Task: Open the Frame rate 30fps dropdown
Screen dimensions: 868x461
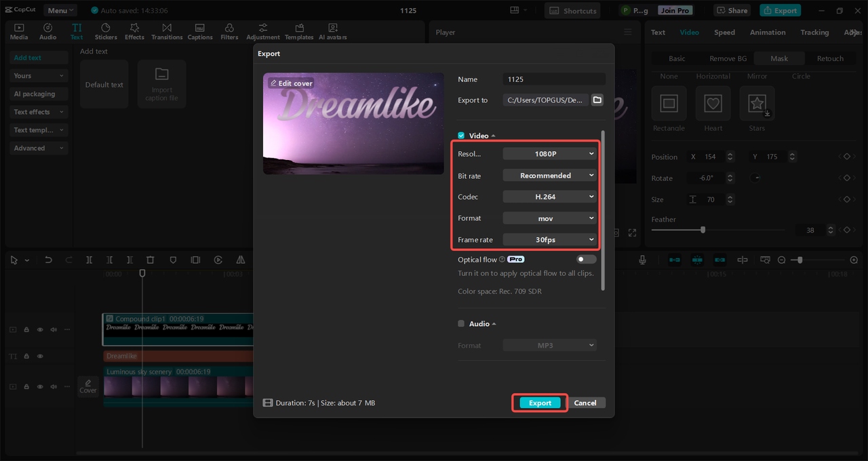Action: pyautogui.click(x=550, y=239)
